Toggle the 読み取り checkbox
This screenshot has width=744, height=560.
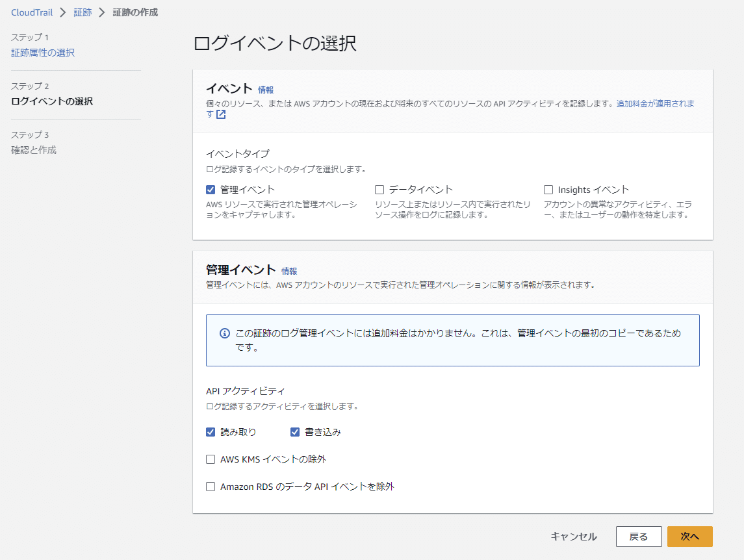tap(211, 432)
